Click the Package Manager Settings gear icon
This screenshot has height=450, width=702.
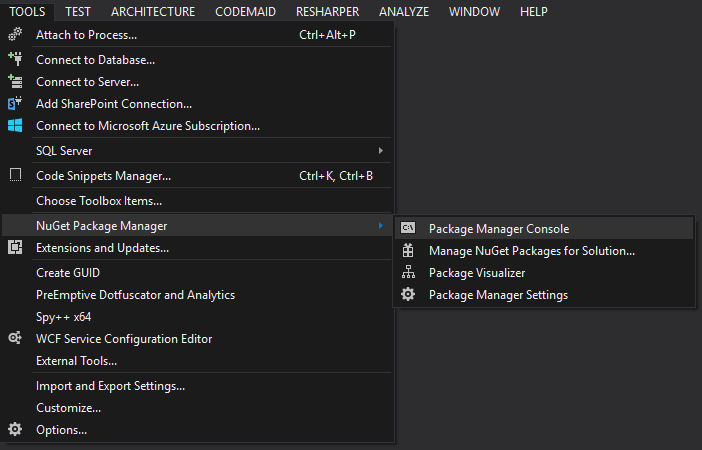[408, 294]
